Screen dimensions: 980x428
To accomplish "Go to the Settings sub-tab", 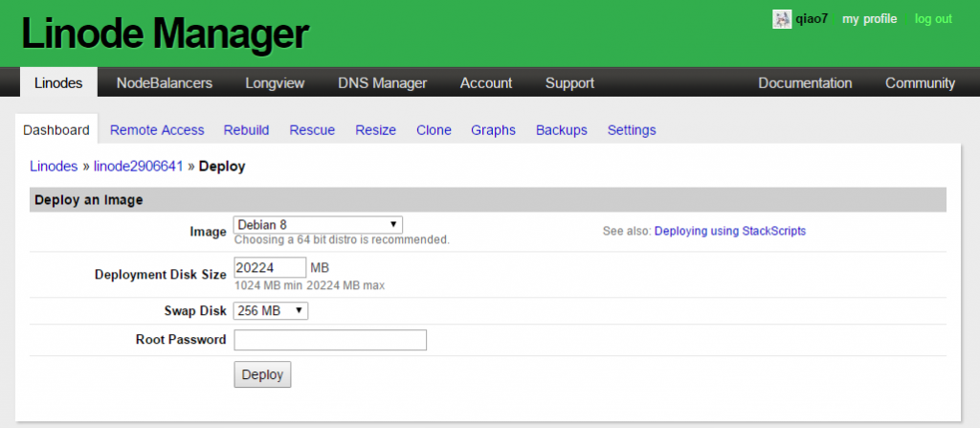I will click(632, 130).
